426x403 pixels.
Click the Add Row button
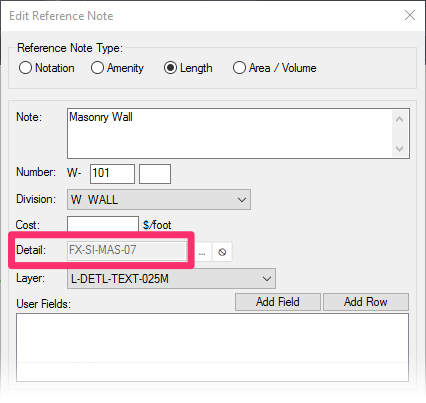(x=366, y=302)
